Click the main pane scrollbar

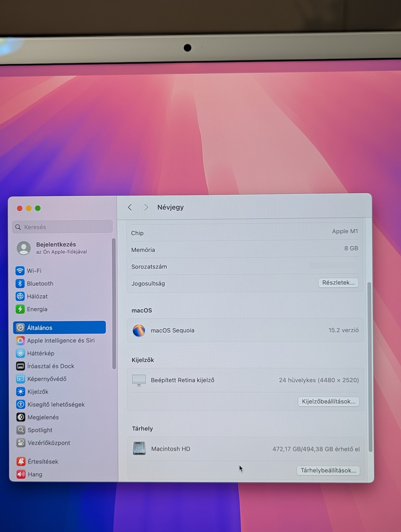coord(370,367)
